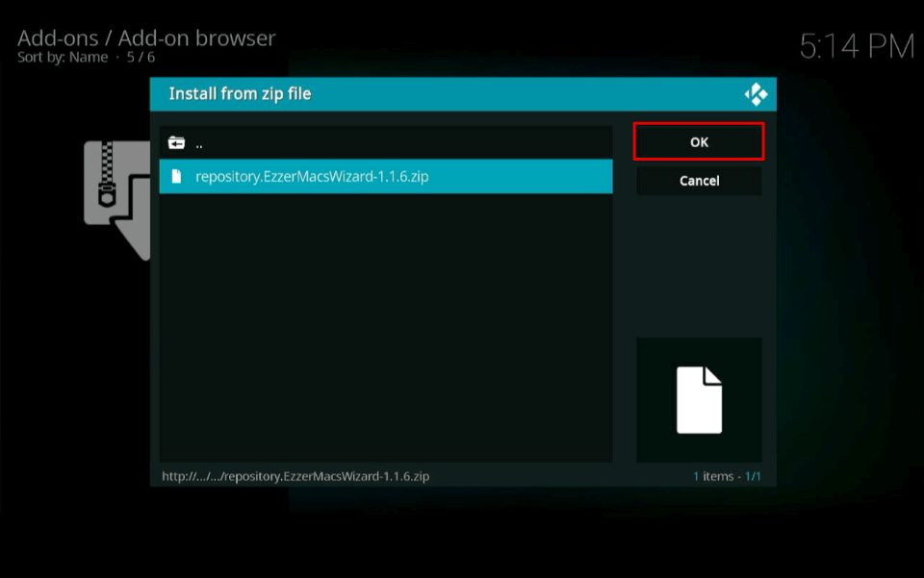Click the zip file document icon
This screenshot has height=578, width=924.
(176, 177)
